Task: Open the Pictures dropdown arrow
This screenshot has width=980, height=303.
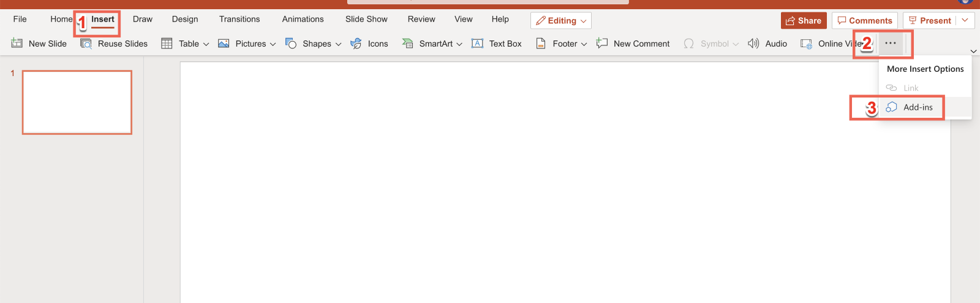Action: [273, 44]
